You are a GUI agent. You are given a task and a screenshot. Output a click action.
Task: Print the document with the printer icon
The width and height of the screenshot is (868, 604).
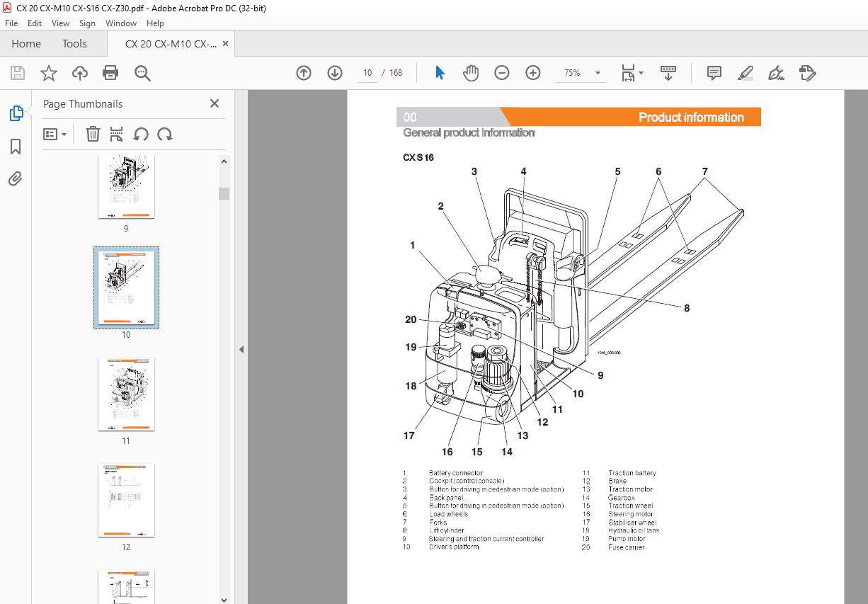click(110, 73)
